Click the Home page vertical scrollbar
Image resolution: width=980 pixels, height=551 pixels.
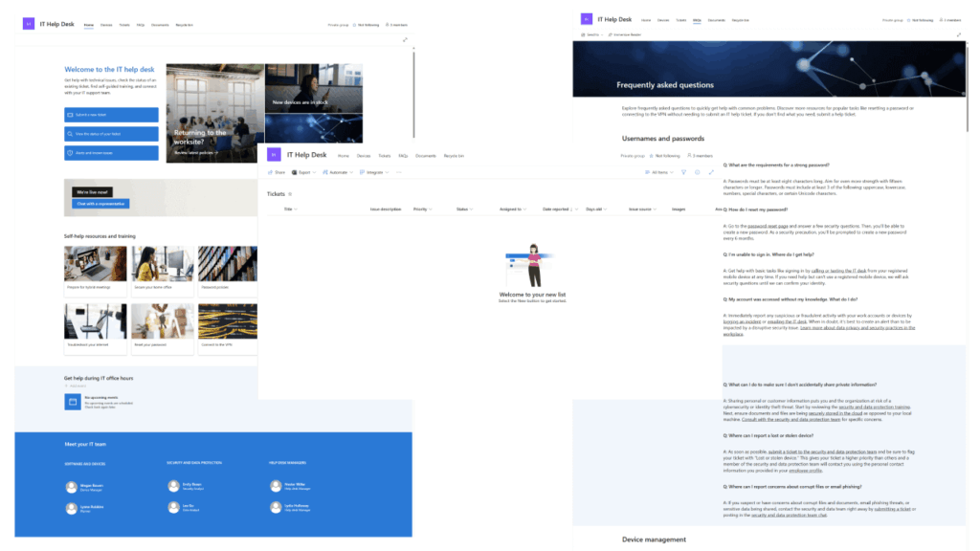(413, 94)
